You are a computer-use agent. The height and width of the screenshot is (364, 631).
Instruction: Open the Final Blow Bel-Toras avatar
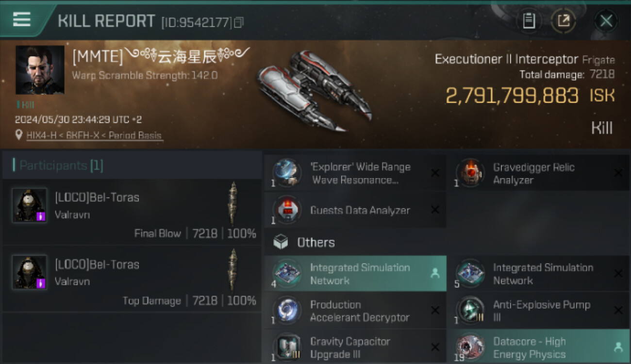click(30, 205)
